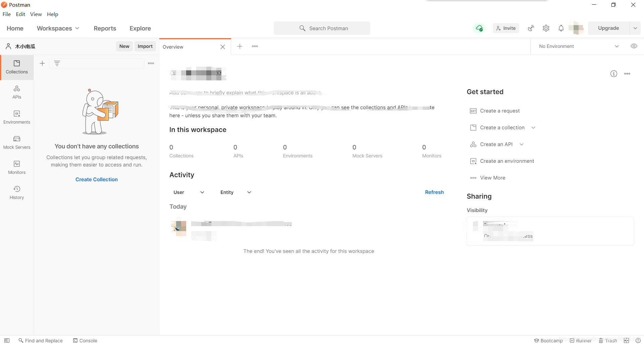Toggle sidebar icon in status bar
The width and height of the screenshot is (644, 345).
7,340
